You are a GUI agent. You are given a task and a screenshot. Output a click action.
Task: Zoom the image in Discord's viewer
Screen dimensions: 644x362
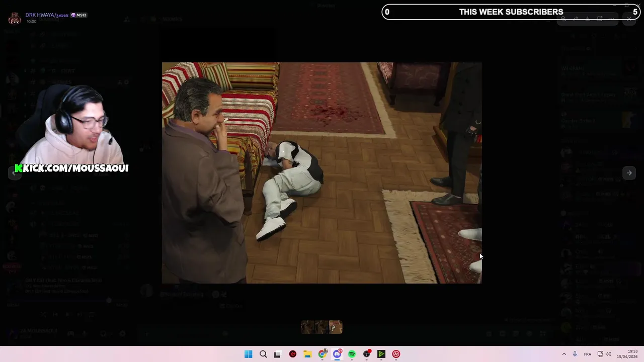coord(563,19)
